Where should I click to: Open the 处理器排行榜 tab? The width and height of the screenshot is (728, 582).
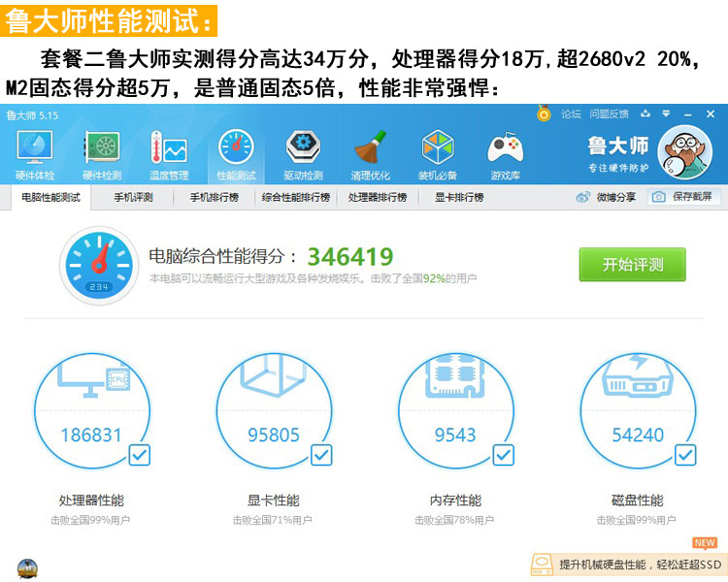378,197
